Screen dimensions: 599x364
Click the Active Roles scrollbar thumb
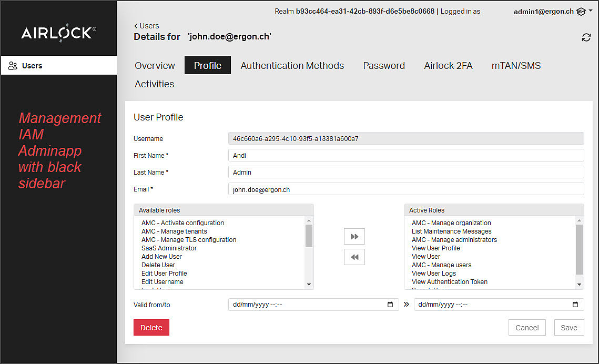pos(579,249)
